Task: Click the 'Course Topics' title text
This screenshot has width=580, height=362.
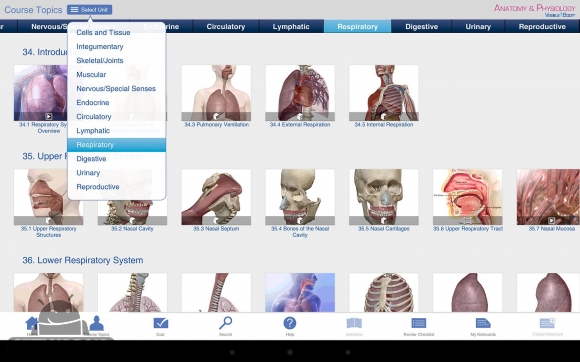Action: coord(33,10)
